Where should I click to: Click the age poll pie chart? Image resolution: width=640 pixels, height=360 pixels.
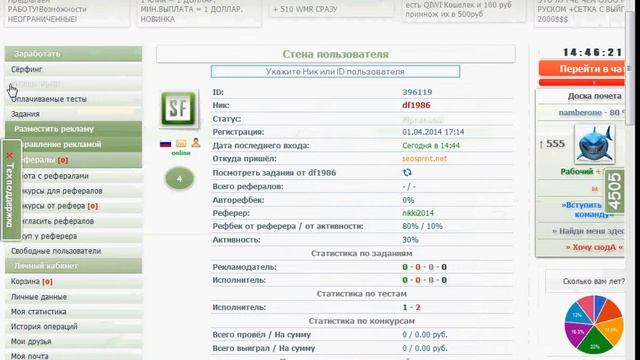coord(594,324)
